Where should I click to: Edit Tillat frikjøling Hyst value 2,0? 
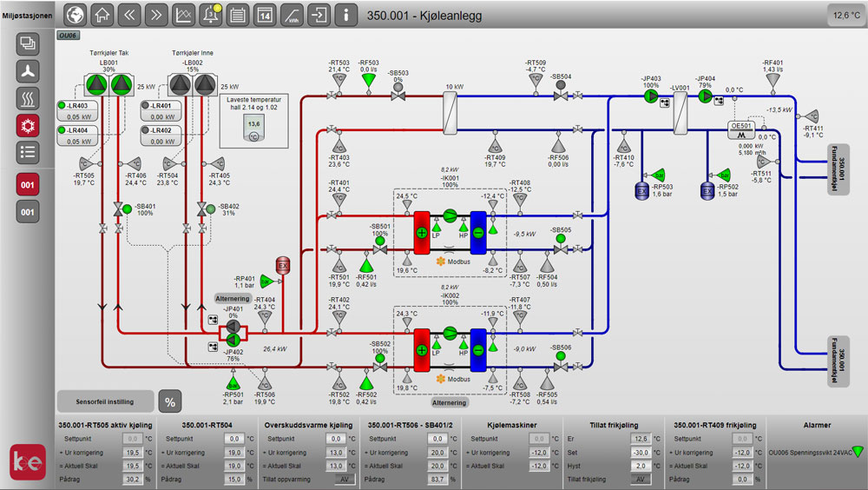[x=641, y=467]
